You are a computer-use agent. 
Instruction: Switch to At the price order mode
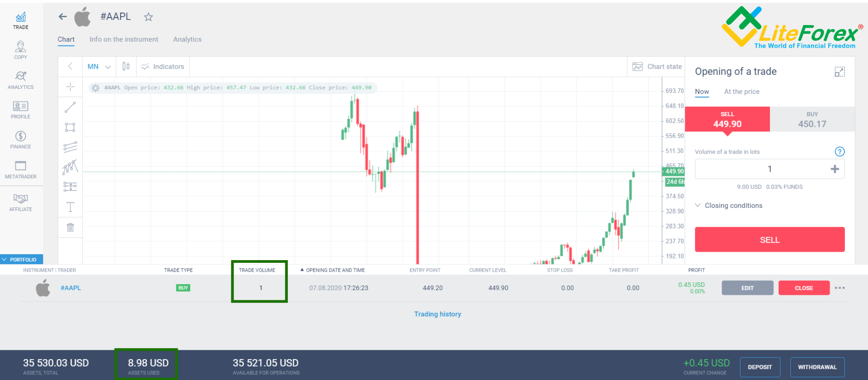pyautogui.click(x=742, y=92)
